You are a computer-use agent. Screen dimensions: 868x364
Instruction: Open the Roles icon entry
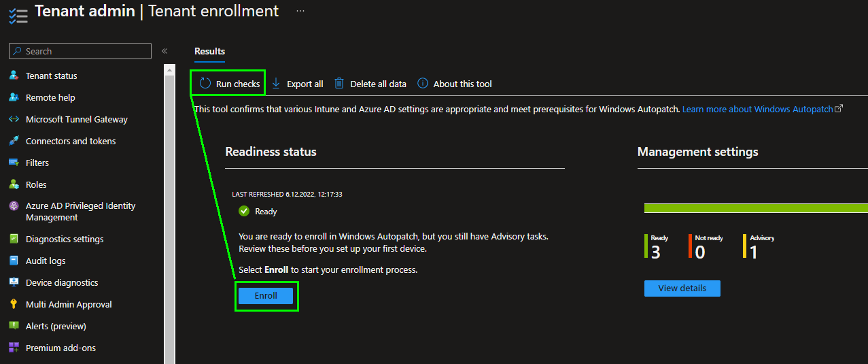click(14, 184)
